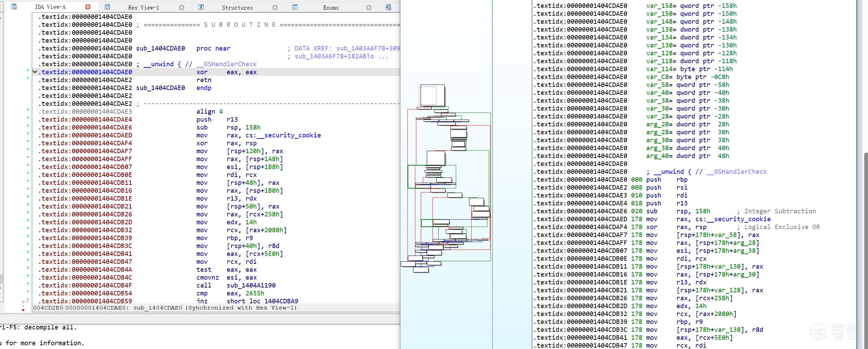Toggle breakpoint dot on retn line
This screenshot has width=868, height=349.
point(28,78)
